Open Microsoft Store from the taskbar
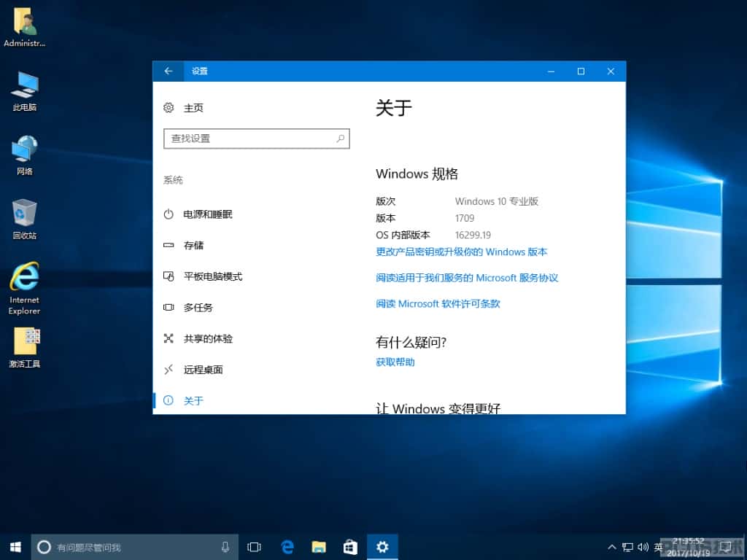This screenshot has height=560, width=747. (350, 547)
